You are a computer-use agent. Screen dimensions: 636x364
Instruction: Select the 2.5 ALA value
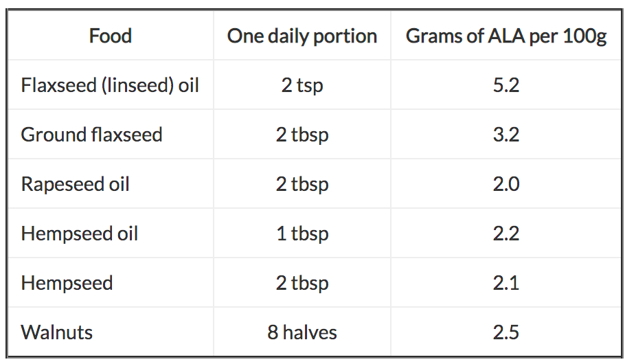click(x=506, y=332)
